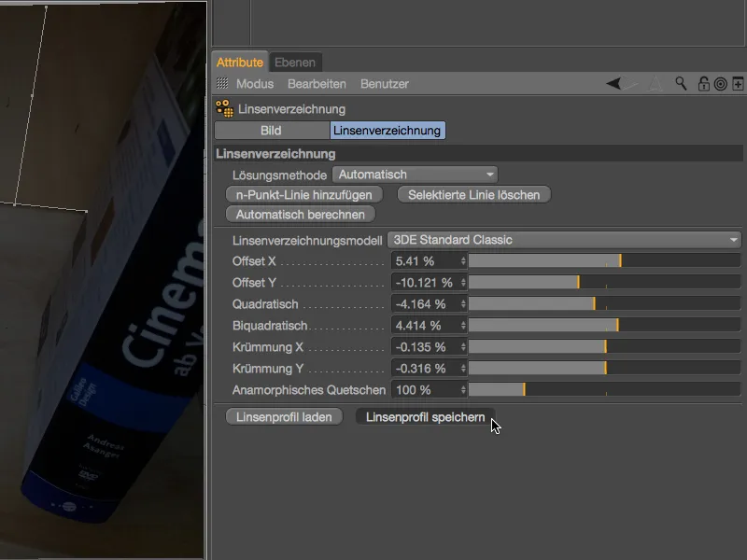
Task: Click the Quadratisch parameter label
Action: point(265,304)
